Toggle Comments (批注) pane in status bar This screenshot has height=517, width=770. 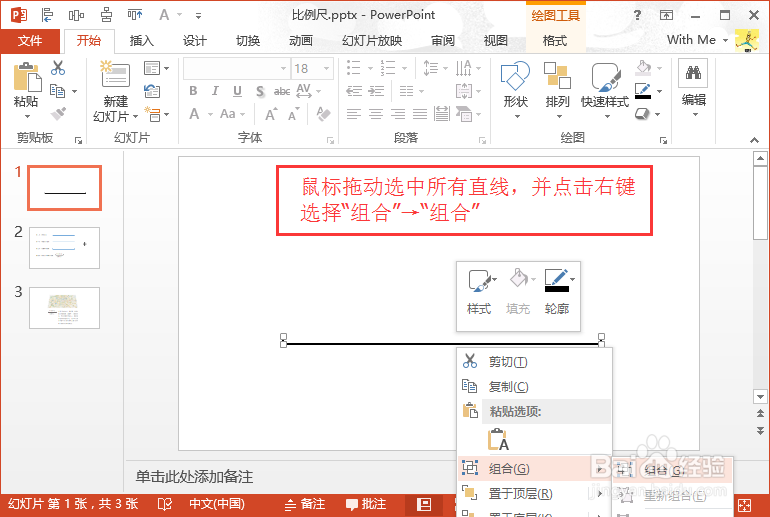[x=366, y=504]
